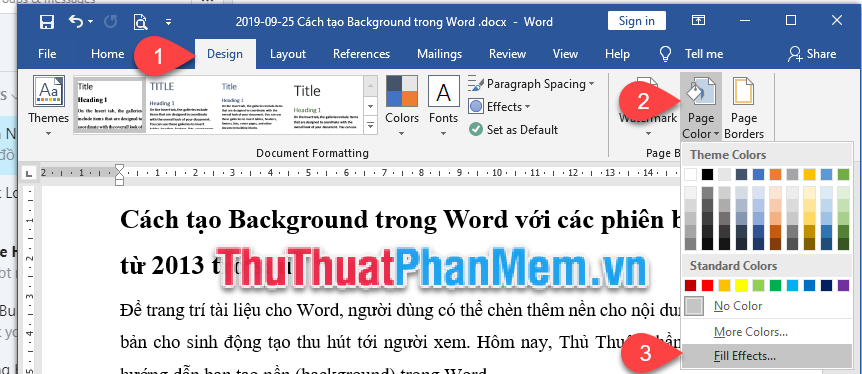862x374 pixels.
Task: Pick the green theme color swatch in top row
Action: pyautogui.click(x=843, y=174)
